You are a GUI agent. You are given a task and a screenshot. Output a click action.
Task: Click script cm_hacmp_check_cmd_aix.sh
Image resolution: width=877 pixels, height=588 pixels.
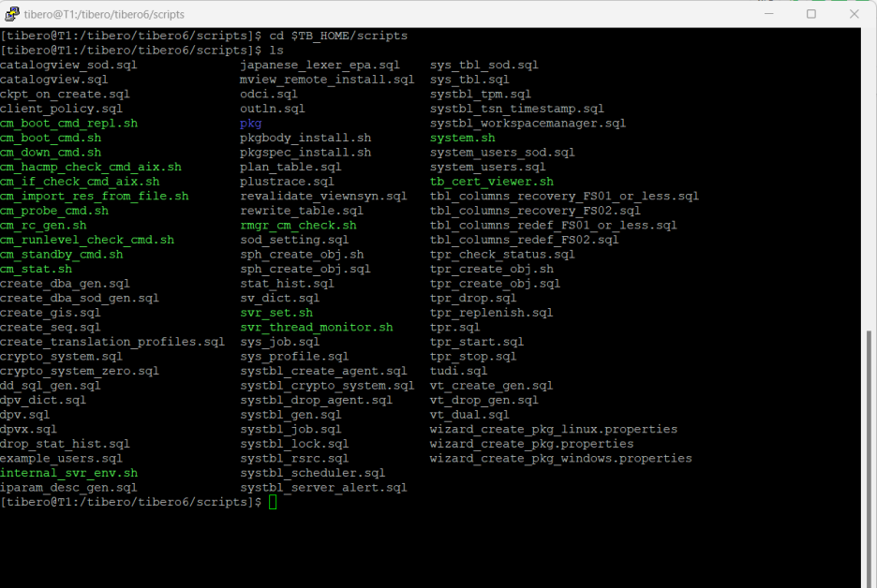tap(91, 167)
